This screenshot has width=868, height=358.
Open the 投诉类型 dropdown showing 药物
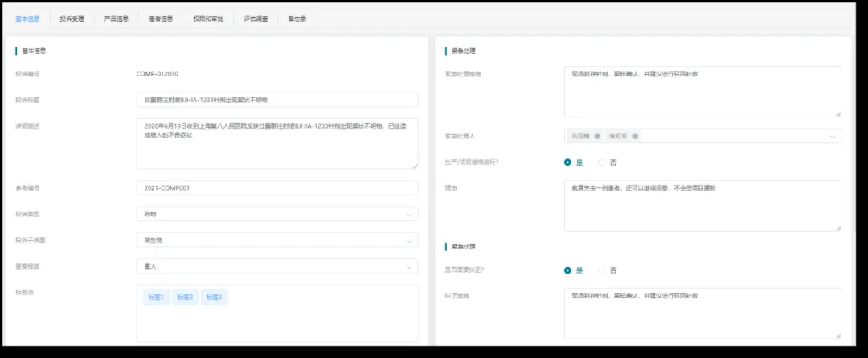click(x=277, y=214)
